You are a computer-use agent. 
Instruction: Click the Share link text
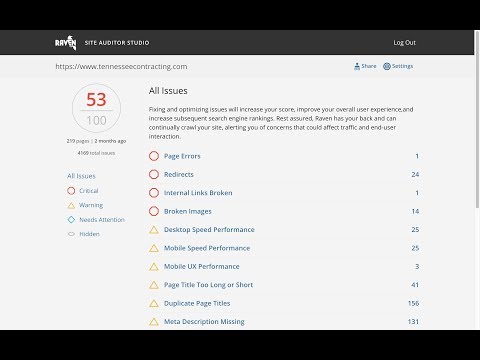(x=369, y=66)
